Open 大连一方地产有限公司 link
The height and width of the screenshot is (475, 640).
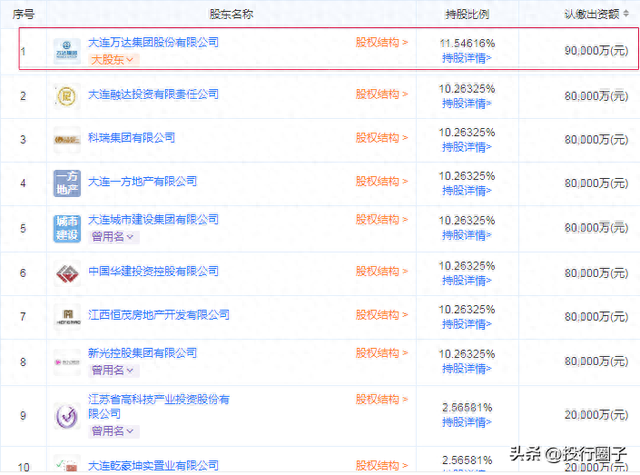click(142, 181)
